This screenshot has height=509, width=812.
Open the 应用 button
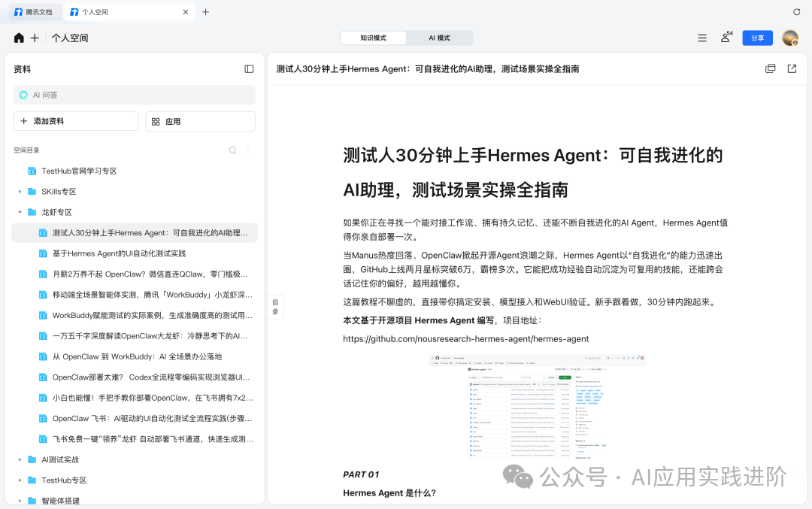[x=201, y=121]
